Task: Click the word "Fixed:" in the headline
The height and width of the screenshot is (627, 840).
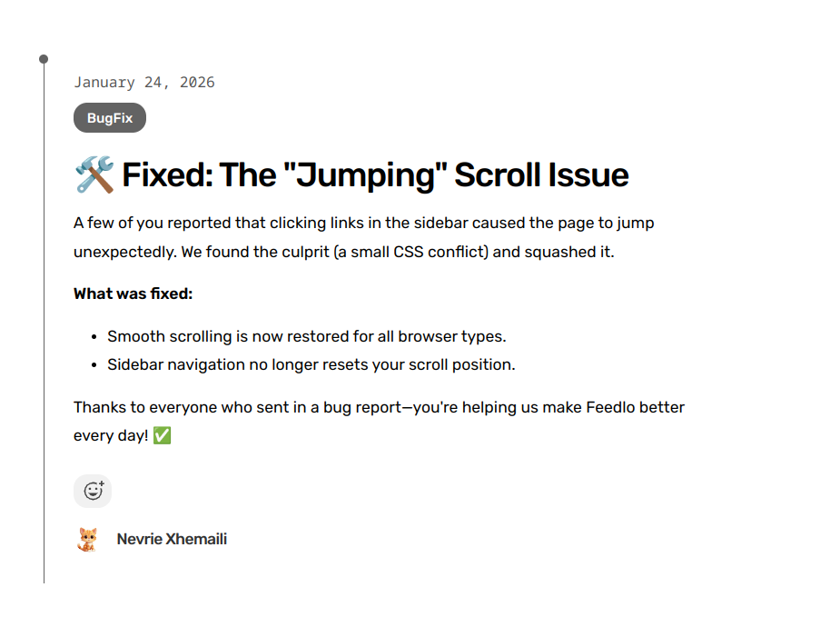Action: click(167, 174)
